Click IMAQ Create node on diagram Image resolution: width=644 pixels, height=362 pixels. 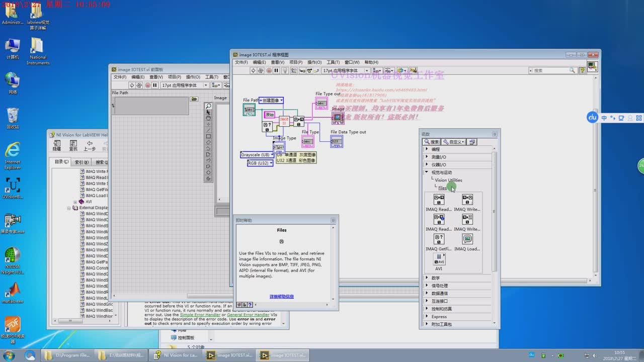click(284, 121)
